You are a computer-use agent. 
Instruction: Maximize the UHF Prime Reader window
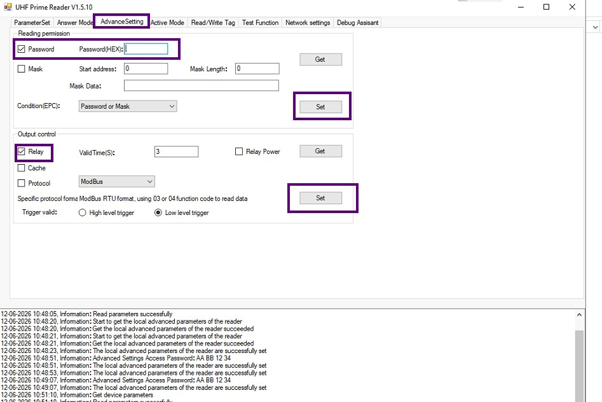click(546, 7)
